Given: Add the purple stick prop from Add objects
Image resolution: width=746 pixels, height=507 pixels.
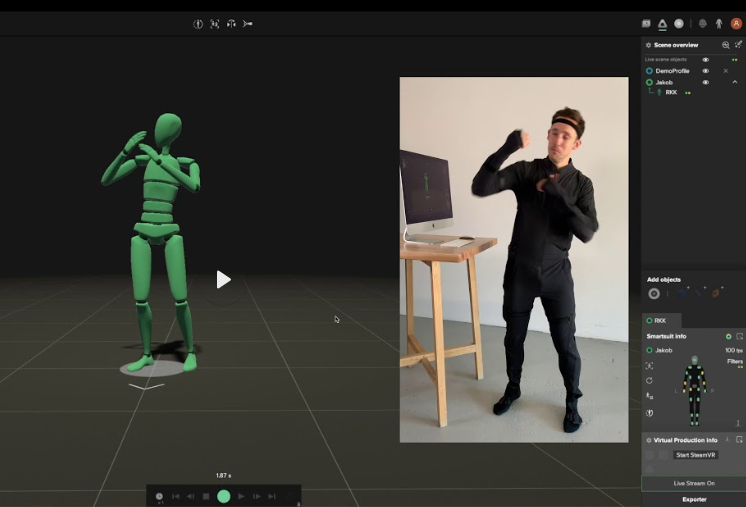Looking at the screenshot, I should (x=699, y=292).
